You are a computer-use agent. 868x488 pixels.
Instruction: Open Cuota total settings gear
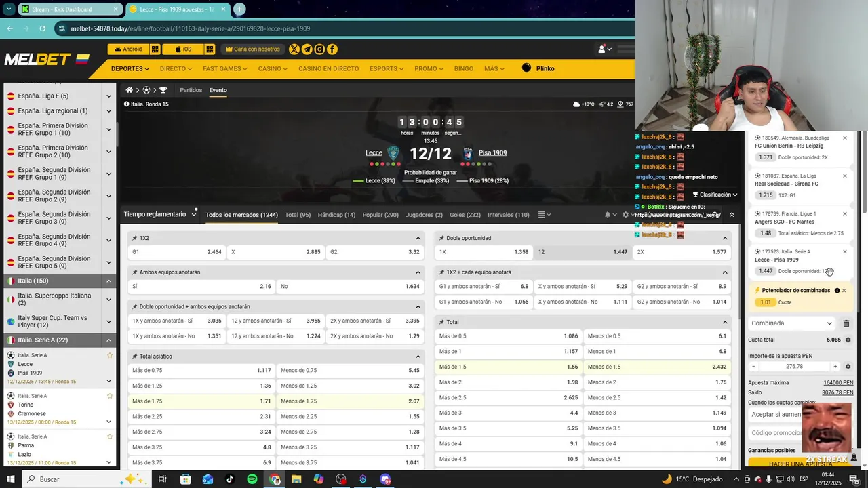click(848, 340)
